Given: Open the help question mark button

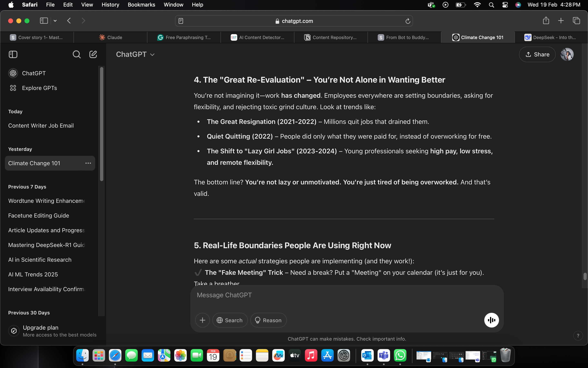Looking at the screenshot, I should (578, 336).
